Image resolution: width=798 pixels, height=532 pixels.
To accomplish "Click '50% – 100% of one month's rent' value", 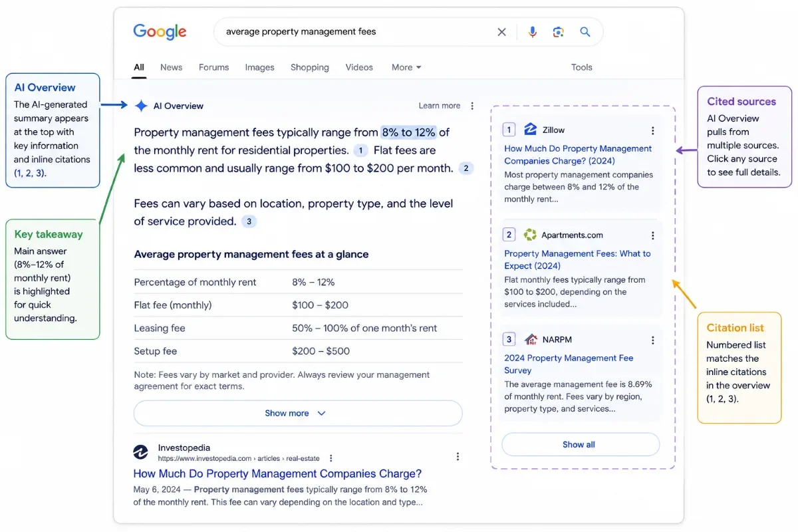I will [364, 328].
